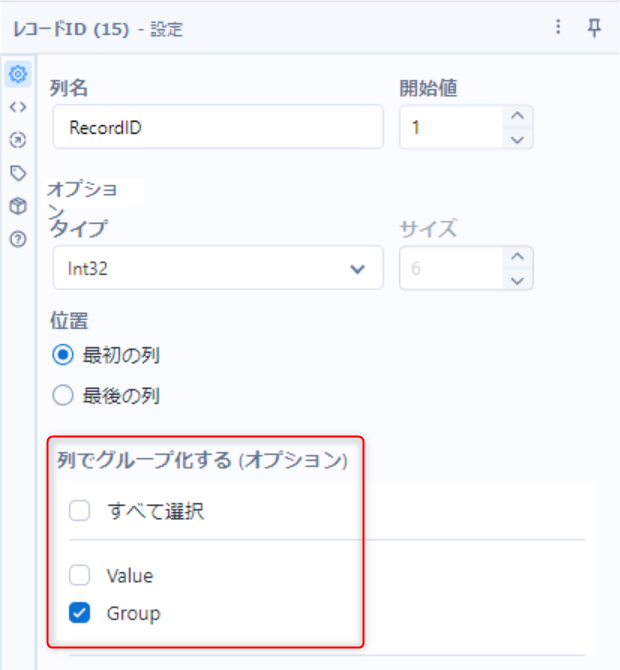Open the Int32 type dropdown
This screenshot has height=670, width=620.
[x=218, y=268]
